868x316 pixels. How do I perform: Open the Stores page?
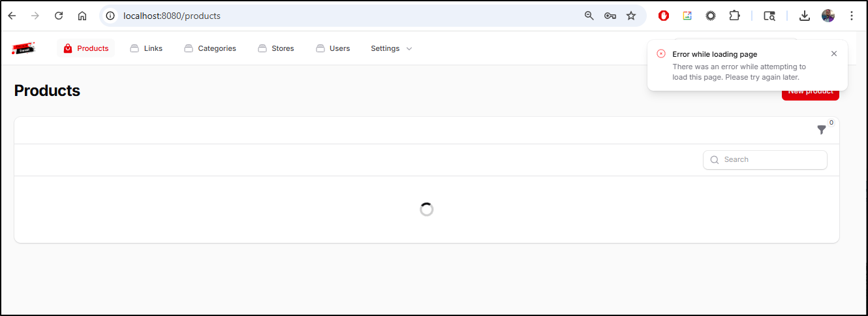click(x=276, y=48)
